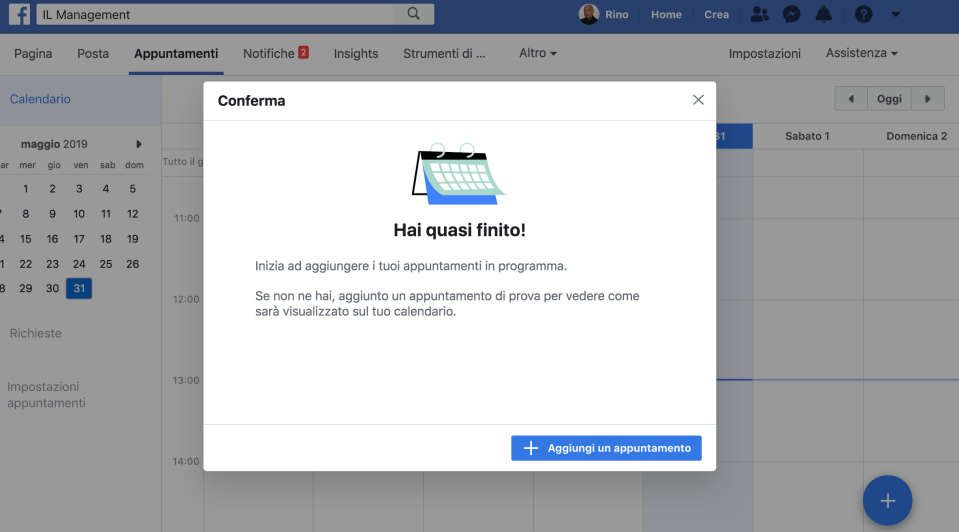Open Impostazioni appuntamenti in sidebar

point(46,395)
